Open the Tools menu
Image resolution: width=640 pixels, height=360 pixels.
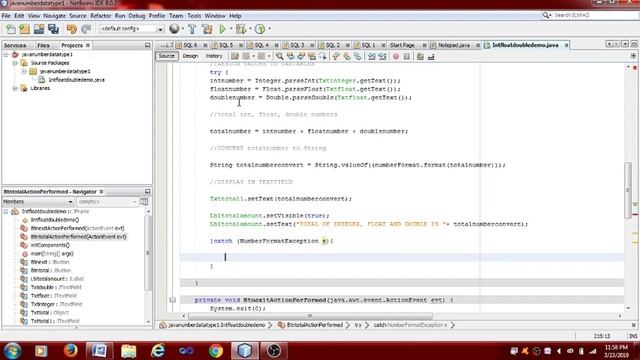(194, 16)
